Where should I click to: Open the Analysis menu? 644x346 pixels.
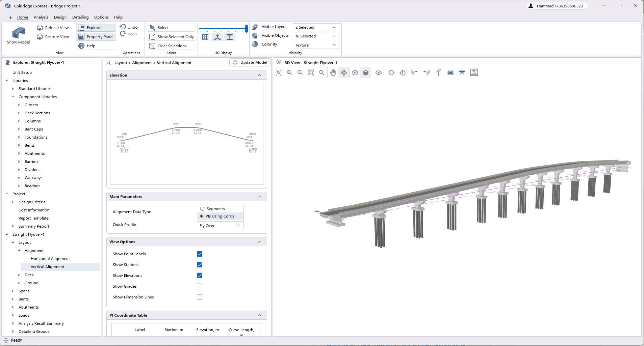pyautogui.click(x=41, y=17)
